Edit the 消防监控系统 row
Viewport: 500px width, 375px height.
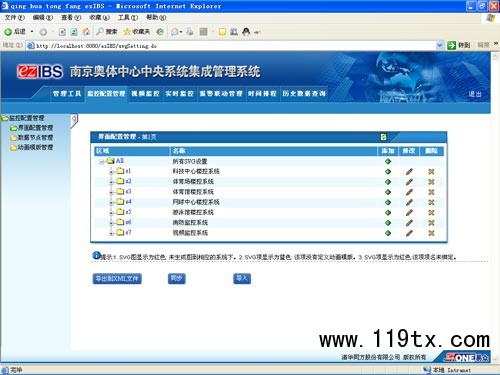coord(409,223)
